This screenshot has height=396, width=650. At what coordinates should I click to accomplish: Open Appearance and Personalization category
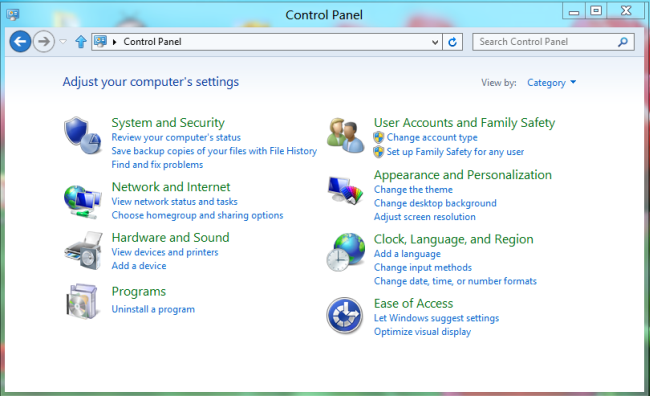pos(463,175)
